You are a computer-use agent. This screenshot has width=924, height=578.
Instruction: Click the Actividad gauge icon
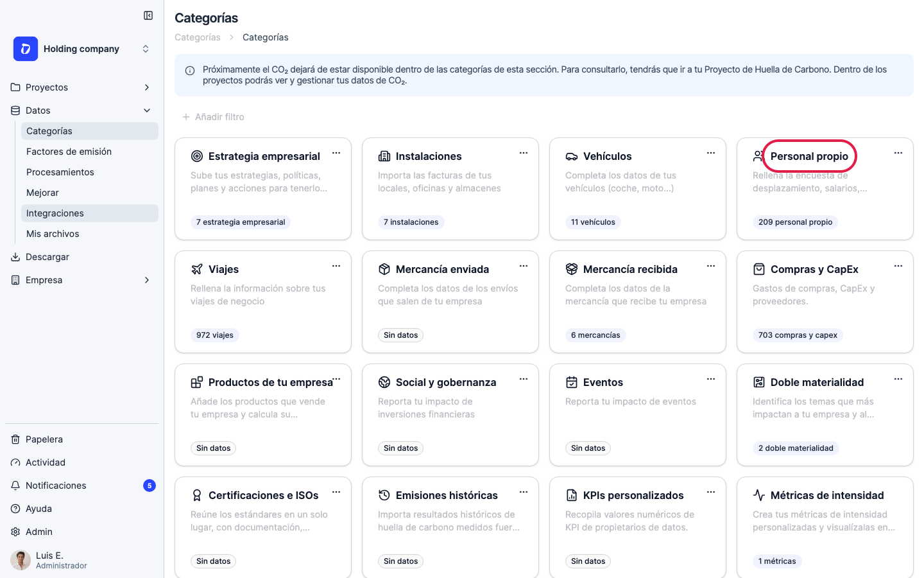click(15, 462)
